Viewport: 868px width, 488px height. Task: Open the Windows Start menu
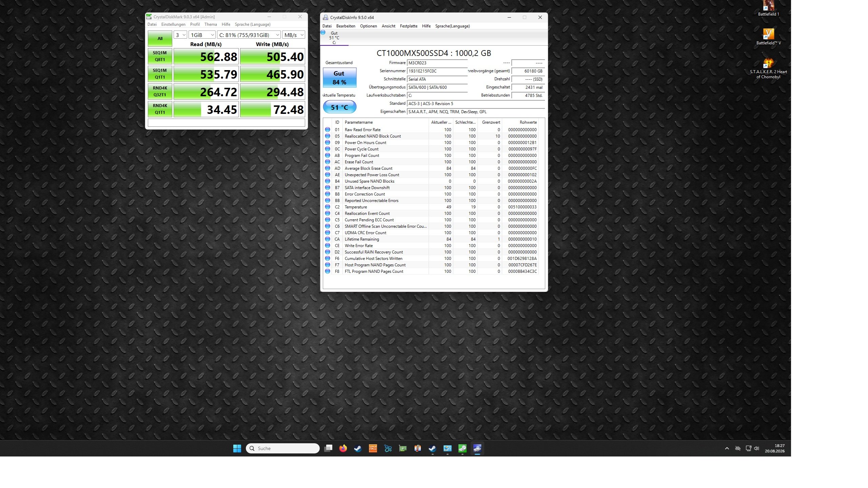tap(237, 448)
